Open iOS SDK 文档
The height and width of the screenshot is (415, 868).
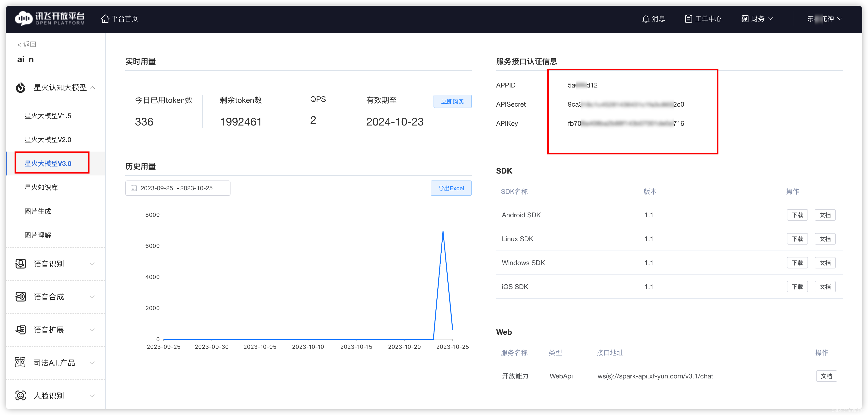(825, 287)
